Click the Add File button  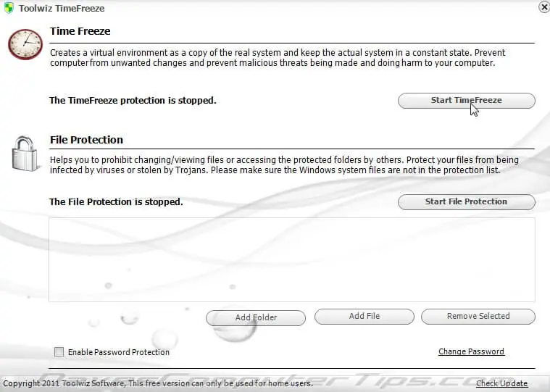364,316
